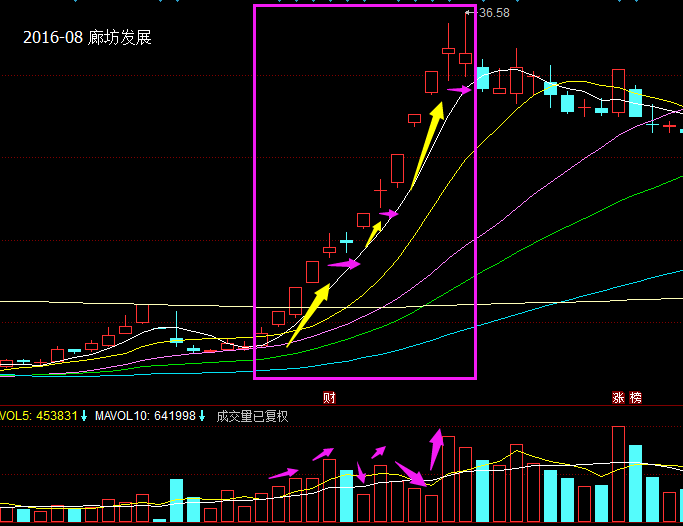Click the 榜 ranking marker icon

635,397
